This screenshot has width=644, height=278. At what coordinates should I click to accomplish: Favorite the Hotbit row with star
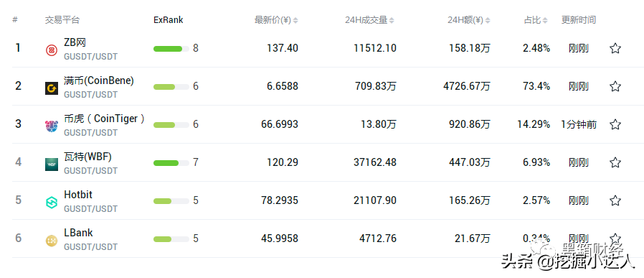point(615,200)
